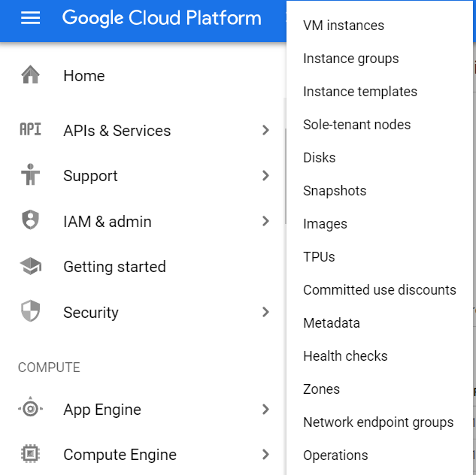Image resolution: width=476 pixels, height=475 pixels.
Task: Click the IAM & admin shield icon
Action: (30, 221)
